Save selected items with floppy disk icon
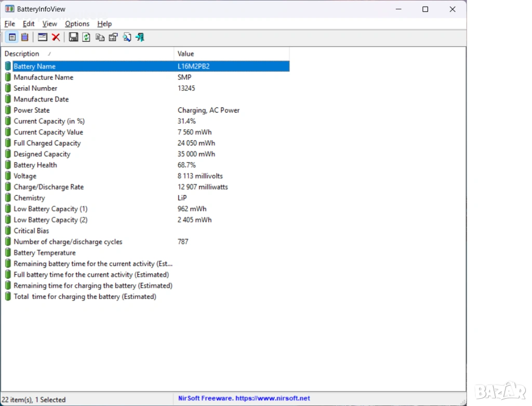Image resolution: width=532 pixels, height=406 pixels. click(73, 37)
